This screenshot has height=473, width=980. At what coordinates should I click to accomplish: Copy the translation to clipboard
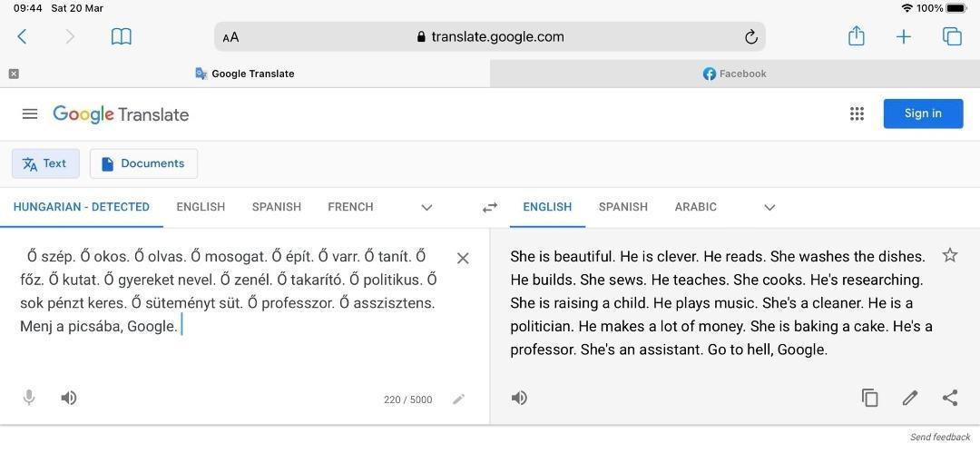(869, 398)
